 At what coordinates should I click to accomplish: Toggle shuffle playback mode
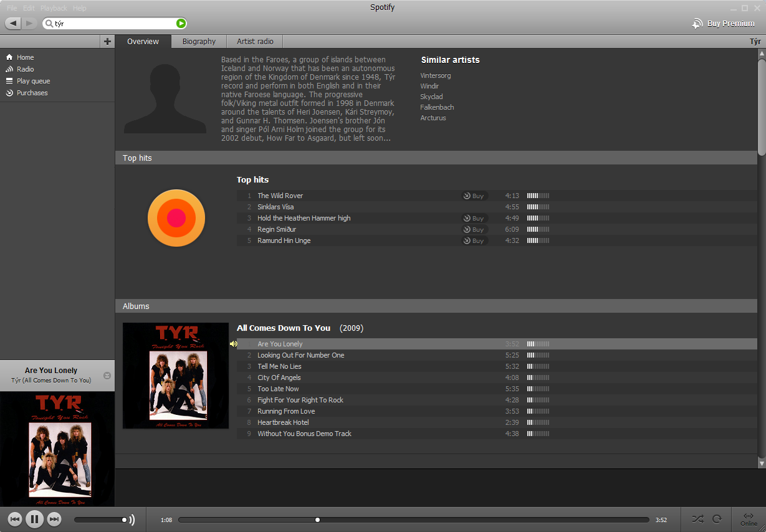click(x=697, y=519)
